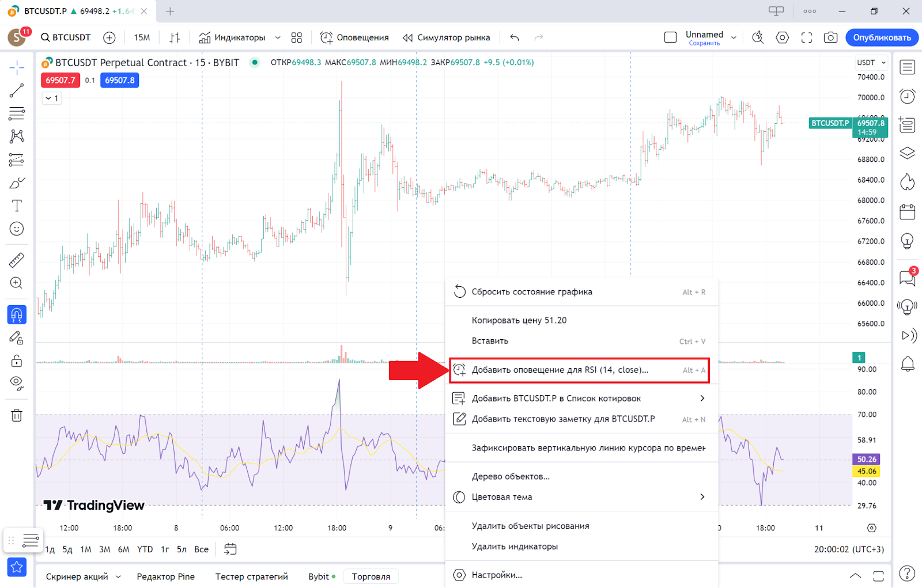
Task: Expand the Unnamed layout dropdown arrow
Action: pyautogui.click(x=734, y=37)
